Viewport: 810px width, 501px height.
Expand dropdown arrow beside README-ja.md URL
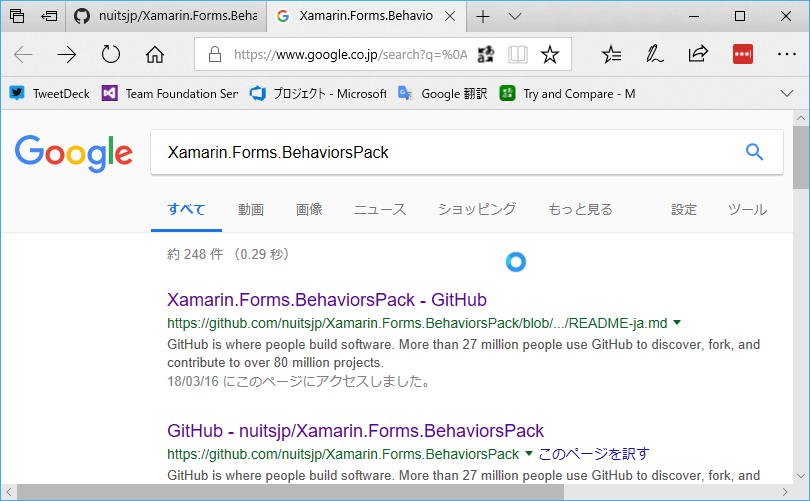pos(677,323)
